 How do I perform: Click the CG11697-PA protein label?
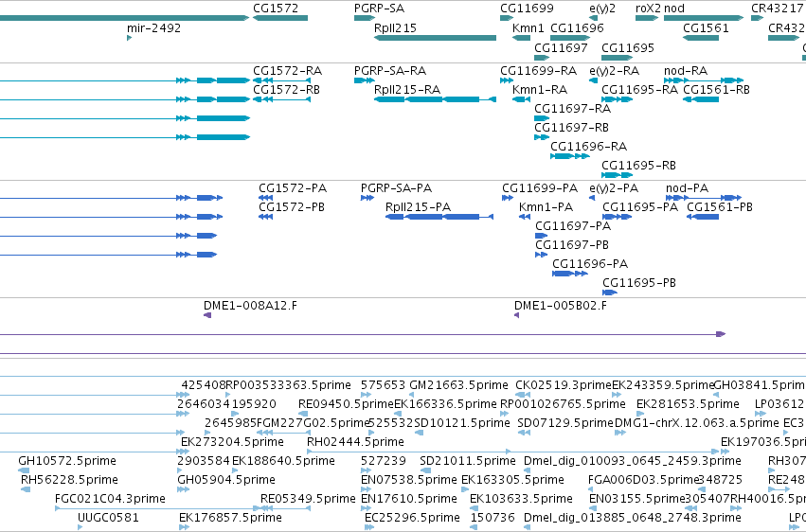pyautogui.click(x=573, y=226)
